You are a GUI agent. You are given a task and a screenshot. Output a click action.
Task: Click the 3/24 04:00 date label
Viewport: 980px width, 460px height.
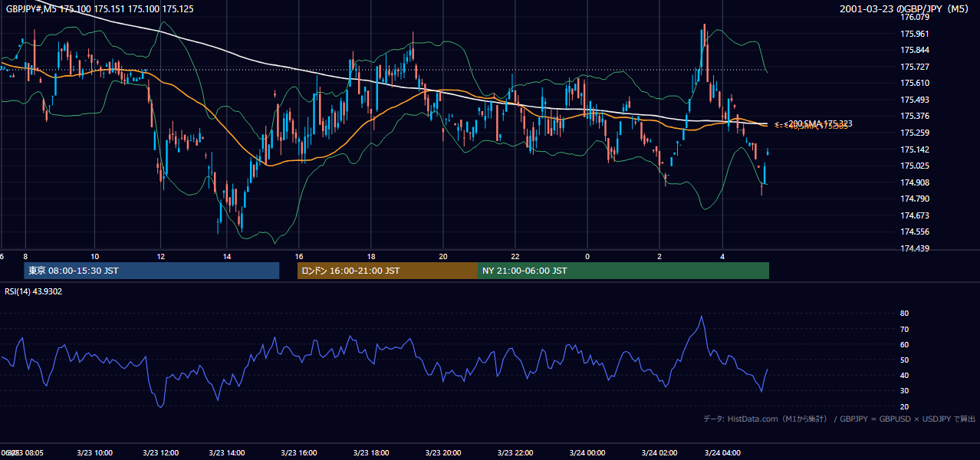[x=722, y=453]
